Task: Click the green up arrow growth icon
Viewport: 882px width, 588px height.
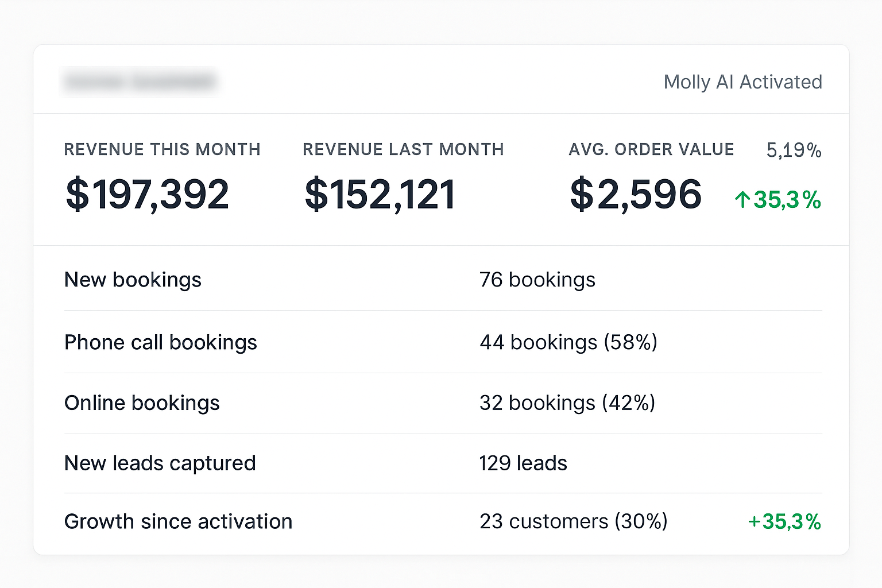Action: point(742,200)
